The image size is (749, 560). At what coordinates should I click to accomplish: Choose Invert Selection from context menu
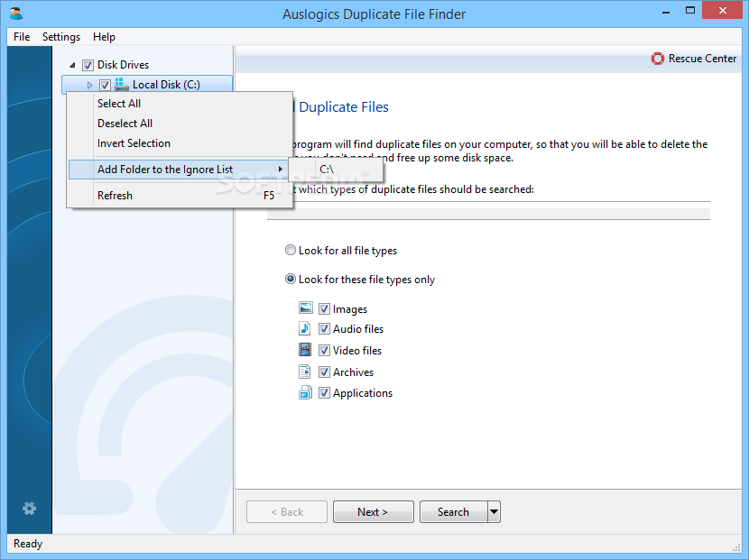(180, 143)
